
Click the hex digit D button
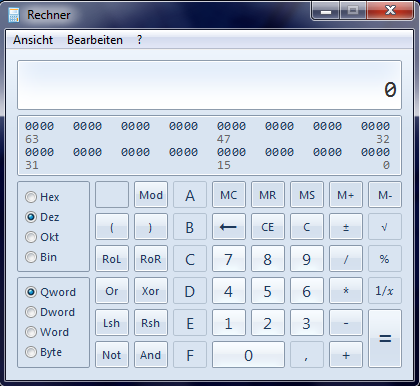[x=190, y=291]
